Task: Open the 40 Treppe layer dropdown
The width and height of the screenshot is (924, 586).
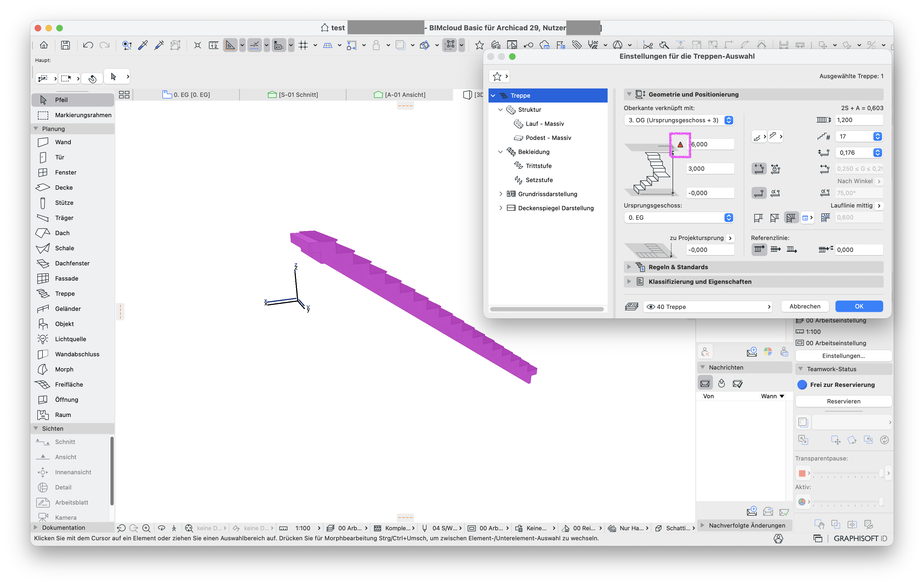Action: (x=707, y=307)
